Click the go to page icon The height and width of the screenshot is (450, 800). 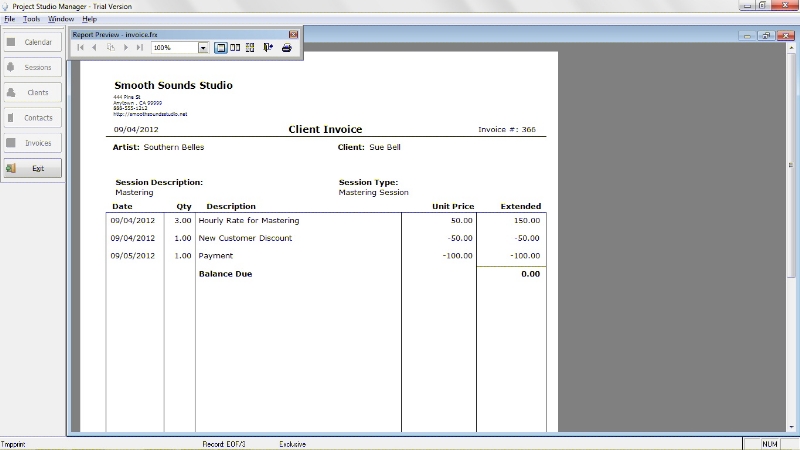point(111,48)
